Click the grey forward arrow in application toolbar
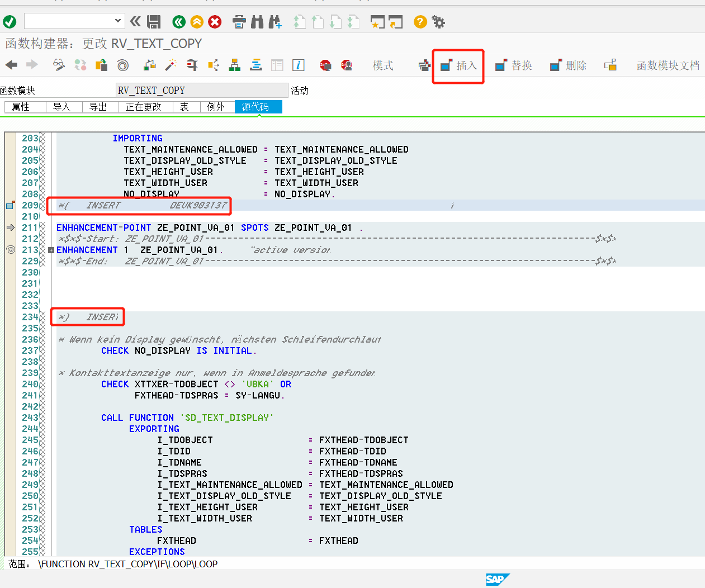 click(32, 65)
